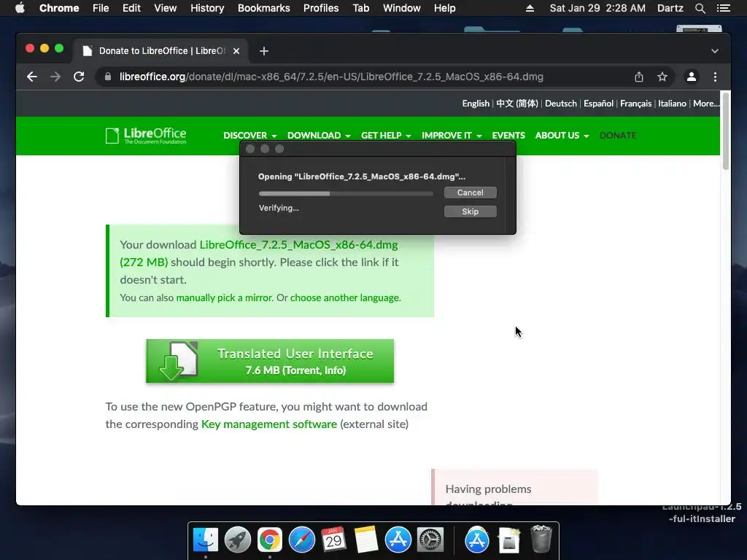Switch site language to Français

[635, 104]
